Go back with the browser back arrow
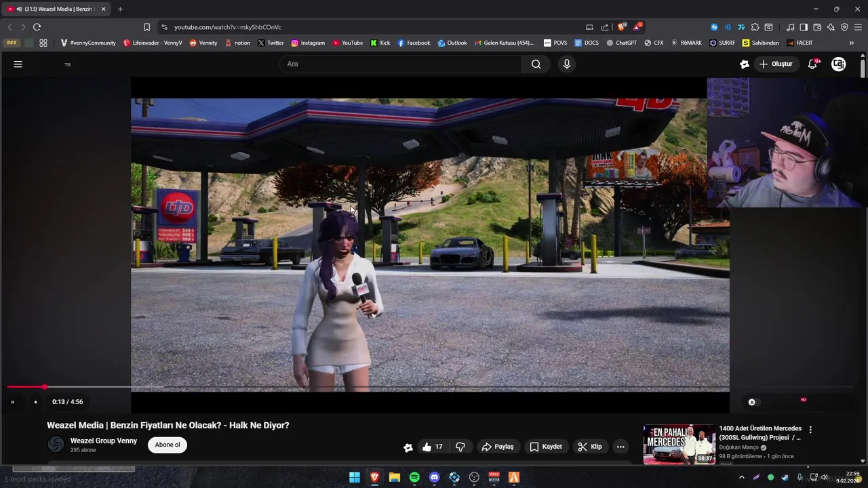868x488 pixels. (x=9, y=27)
